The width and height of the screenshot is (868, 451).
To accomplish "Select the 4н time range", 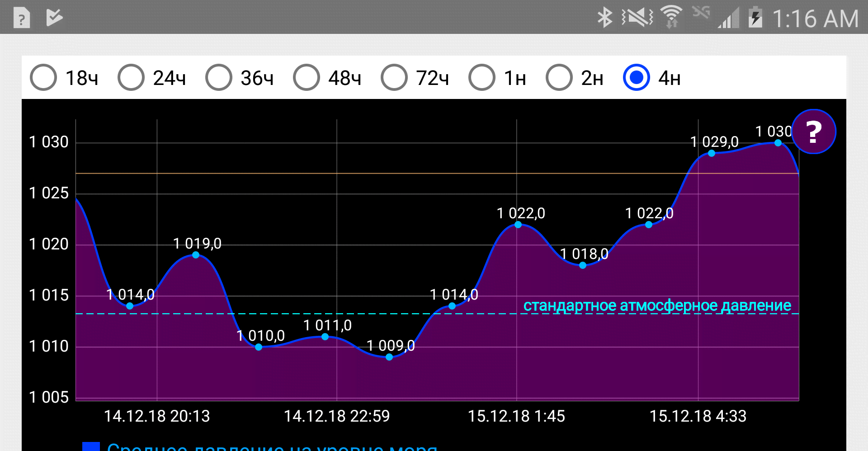I will (x=652, y=78).
